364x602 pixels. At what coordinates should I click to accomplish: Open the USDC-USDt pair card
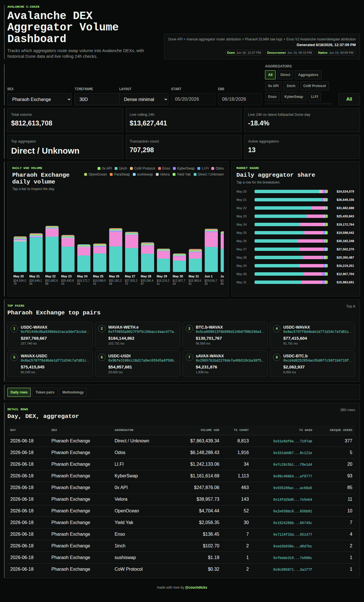click(138, 364)
